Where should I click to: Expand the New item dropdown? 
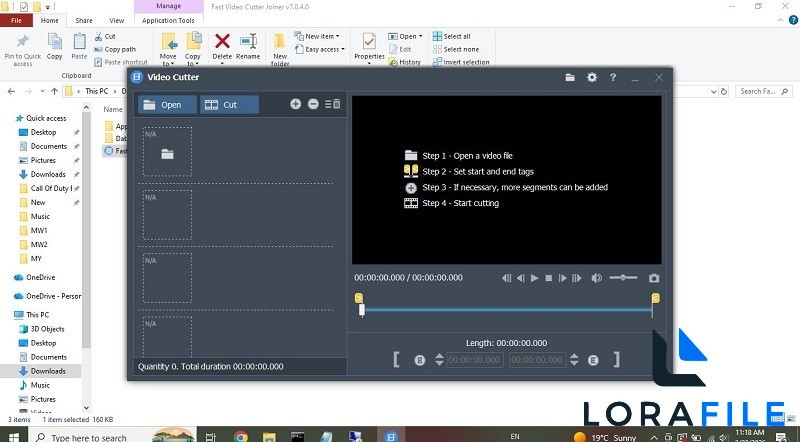click(317, 36)
